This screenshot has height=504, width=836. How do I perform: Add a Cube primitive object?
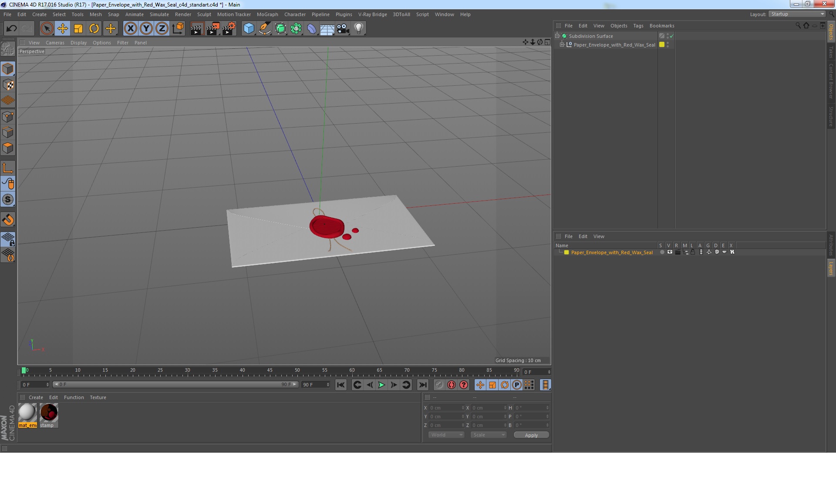coord(249,29)
